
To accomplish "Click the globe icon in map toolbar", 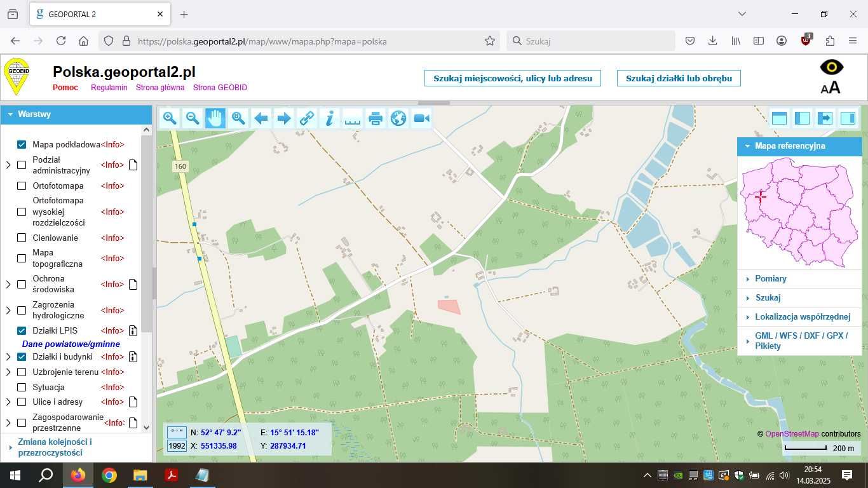I will click(x=398, y=118).
